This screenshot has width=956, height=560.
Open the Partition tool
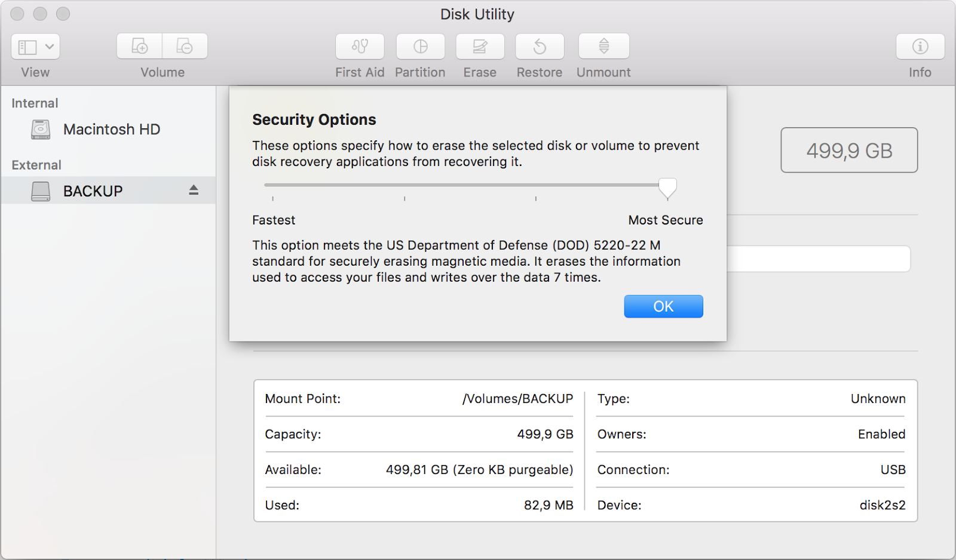pyautogui.click(x=420, y=46)
